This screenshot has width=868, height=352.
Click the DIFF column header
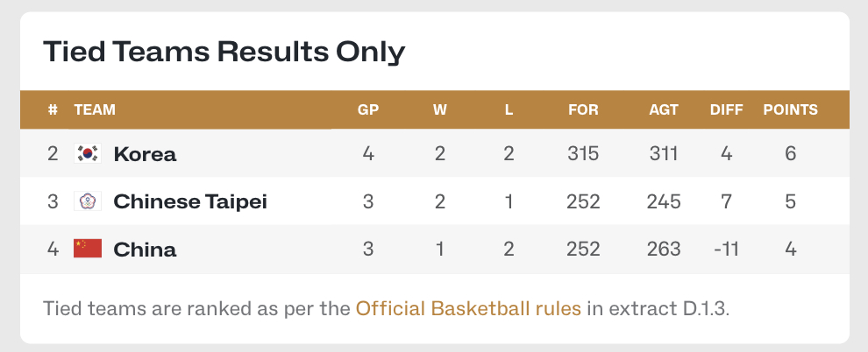[726, 110]
